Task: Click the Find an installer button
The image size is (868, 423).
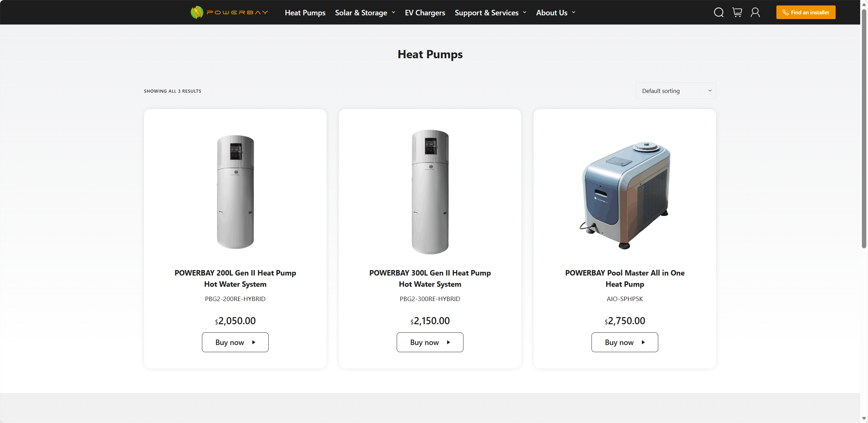Action: 806,13
